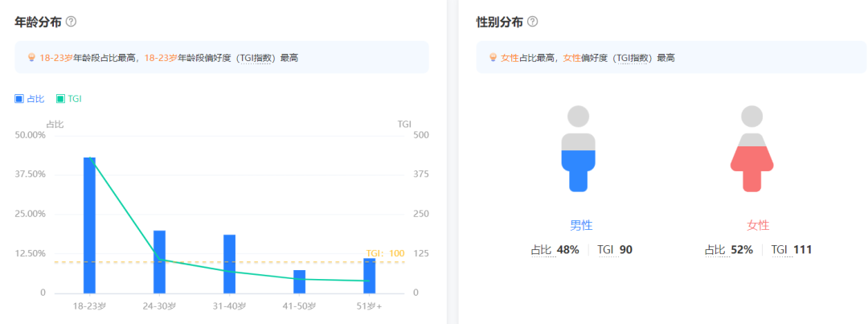Click the 31-40岁 blue bar

229,264
